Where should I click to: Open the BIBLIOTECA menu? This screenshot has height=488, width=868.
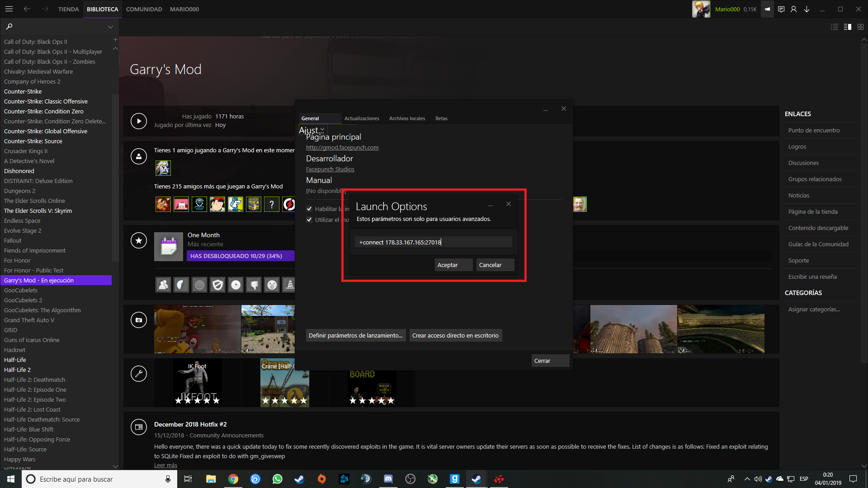pyautogui.click(x=102, y=9)
